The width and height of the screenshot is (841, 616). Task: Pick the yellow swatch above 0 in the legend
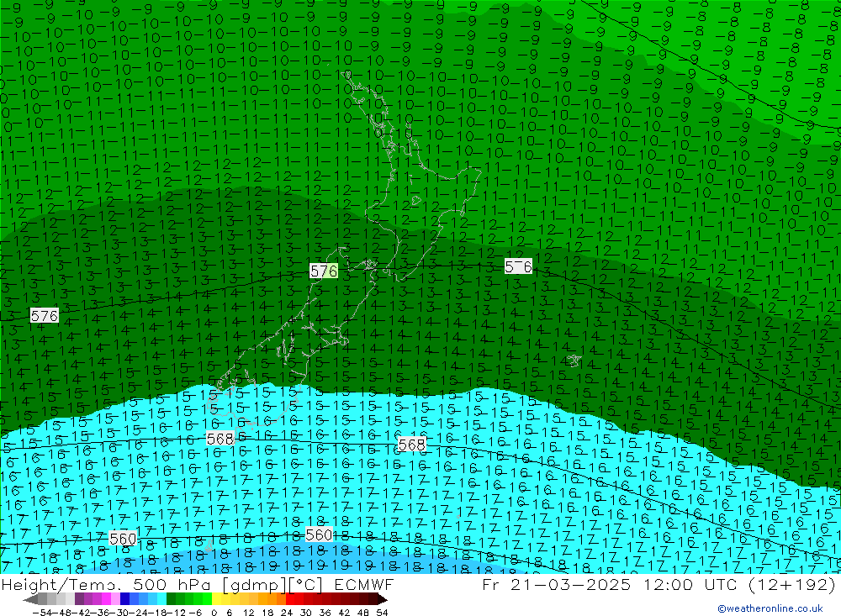pyautogui.click(x=217, y=599)
